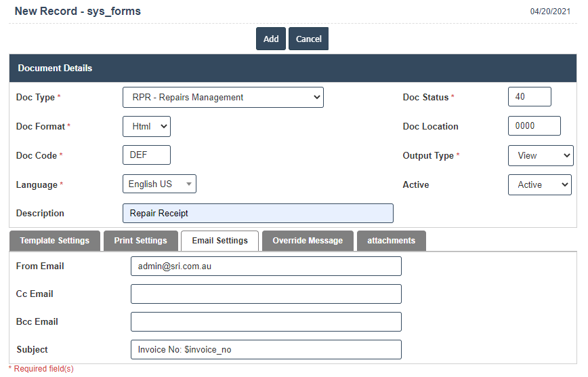Viewport: 588px width, 377px height.
Task: Expand the Active status dropdown
Action: (539, 184)
